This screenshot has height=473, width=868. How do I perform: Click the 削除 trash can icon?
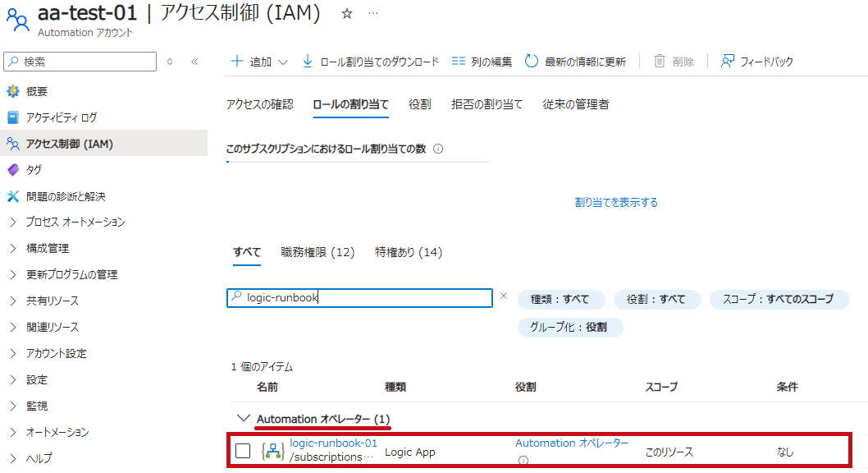click(x=659, y=61)
